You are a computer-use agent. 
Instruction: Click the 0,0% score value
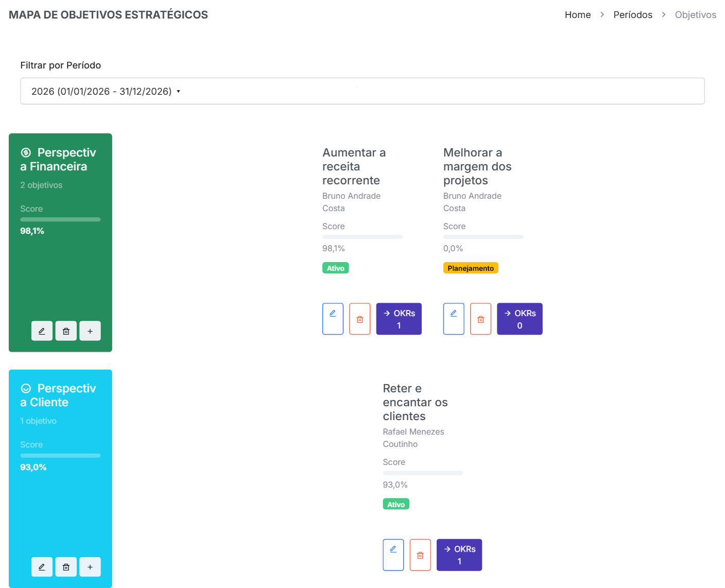coord(453,249)
